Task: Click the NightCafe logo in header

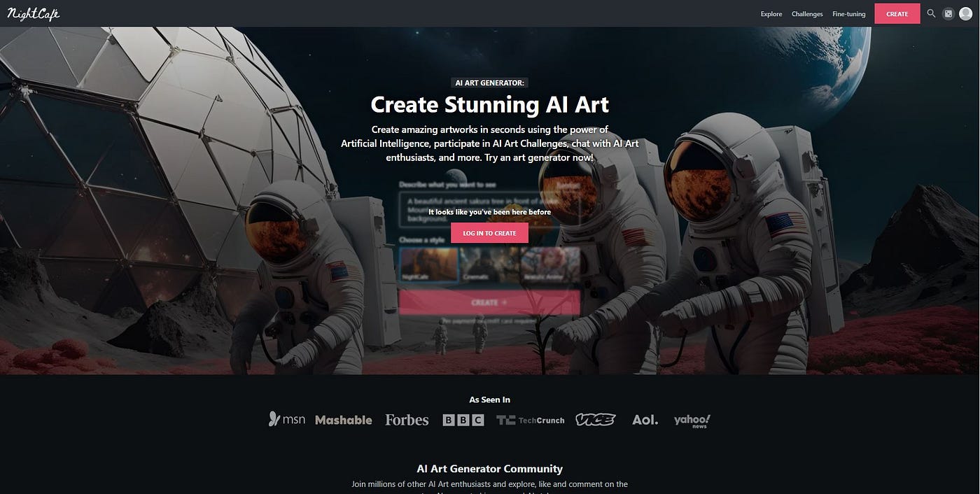Action: point(34,14)
